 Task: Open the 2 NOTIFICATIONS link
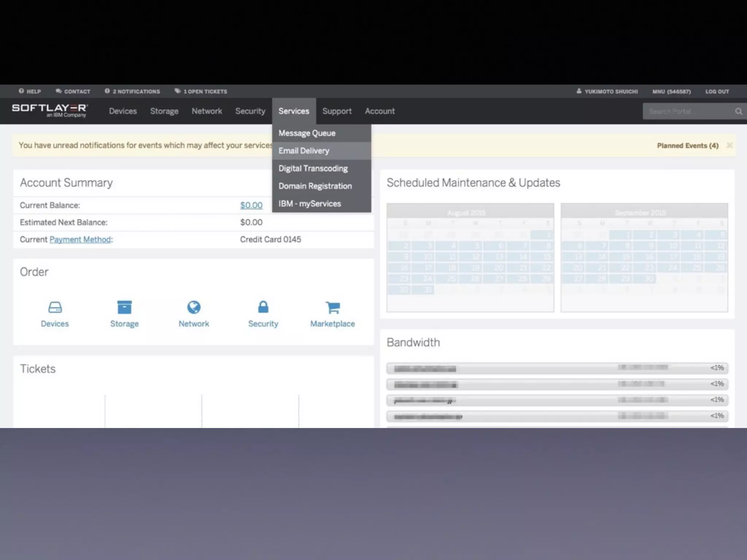coord(136,92)
